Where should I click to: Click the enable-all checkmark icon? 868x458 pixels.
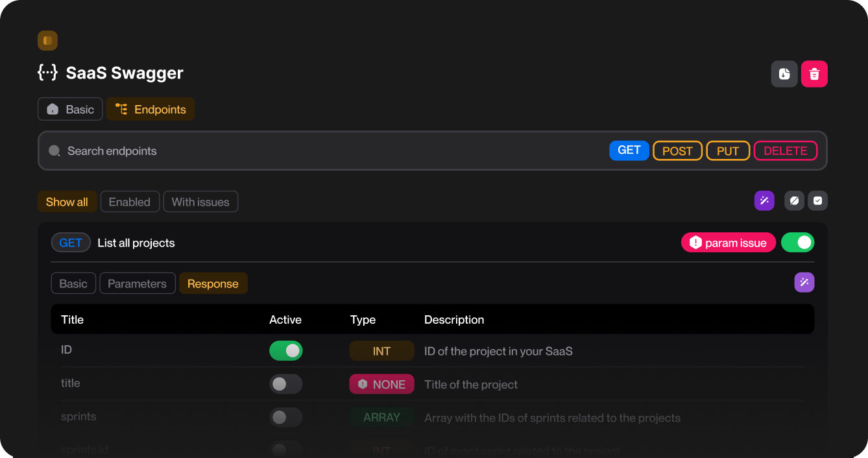pos(817,201)
